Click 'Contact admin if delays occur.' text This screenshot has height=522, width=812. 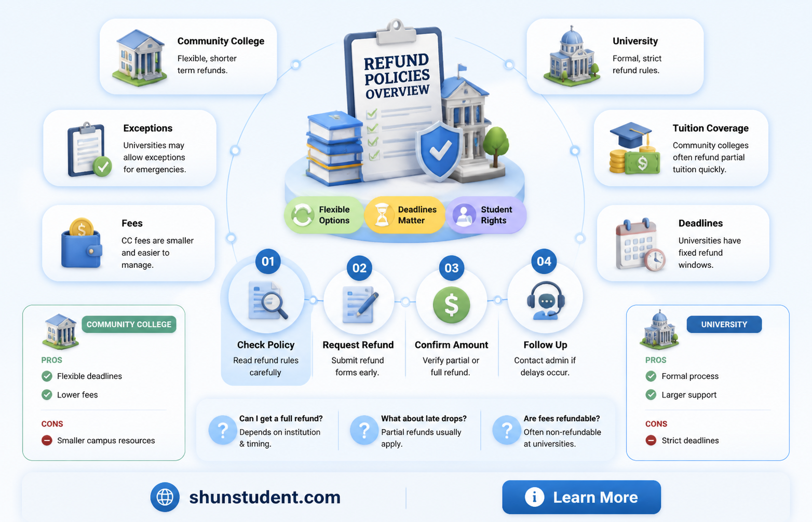[x=545, y=366]
